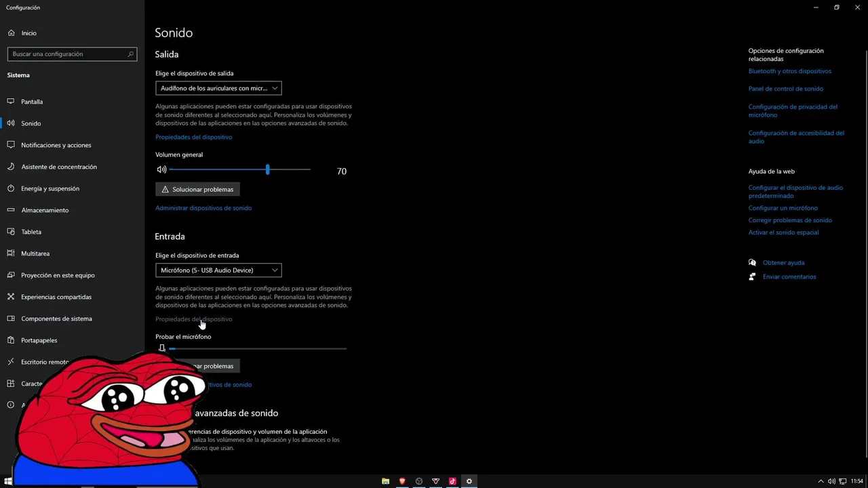Click the Energía y suspensión power icon
The height and width of the screenshot is (488, 868).
pyautogui.click(x=11, y=188)
